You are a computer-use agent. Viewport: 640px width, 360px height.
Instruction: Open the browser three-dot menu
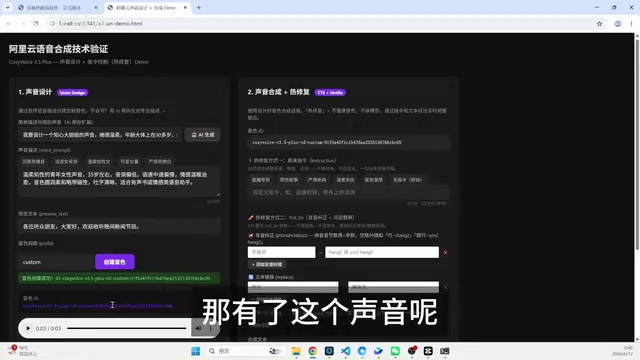coord(631,24)
